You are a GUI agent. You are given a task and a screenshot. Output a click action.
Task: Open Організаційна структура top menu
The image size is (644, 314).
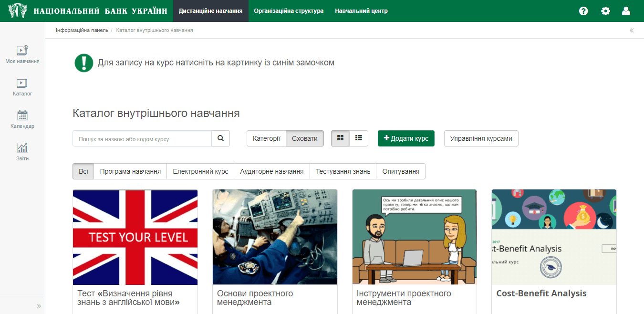pos(289,11)
